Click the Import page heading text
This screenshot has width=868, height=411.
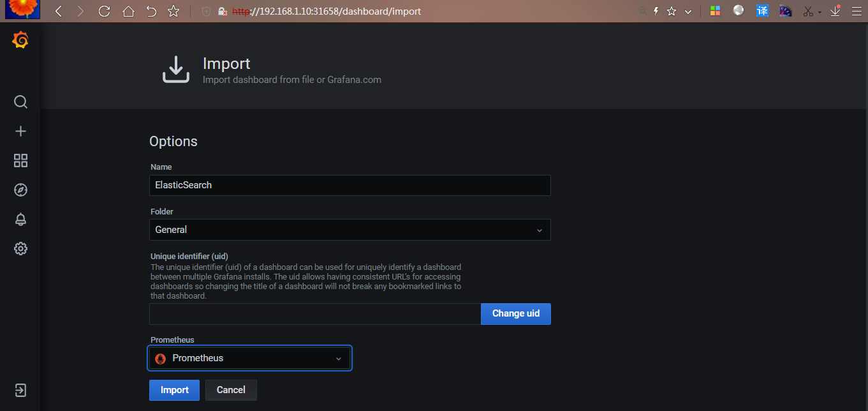(x=226, y=64)
